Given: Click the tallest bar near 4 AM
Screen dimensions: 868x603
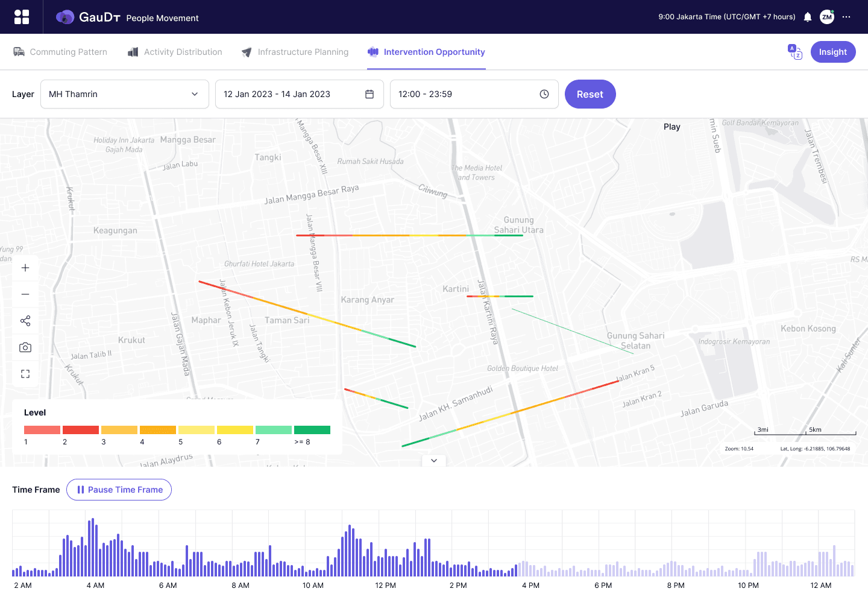Looking at the screenshot, I should 93,548.
